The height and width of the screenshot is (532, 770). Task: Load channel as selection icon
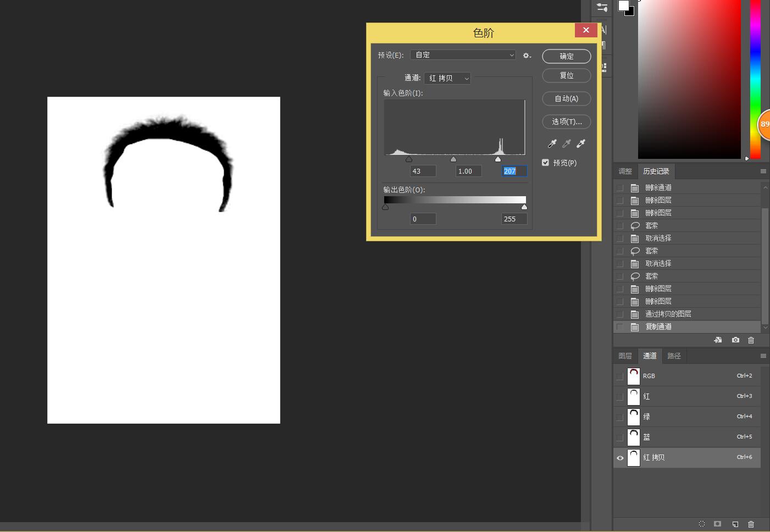[701, 524]
